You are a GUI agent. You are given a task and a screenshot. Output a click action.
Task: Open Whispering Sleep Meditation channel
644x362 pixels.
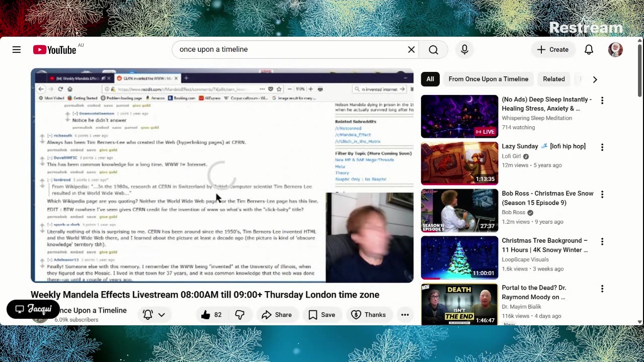pyautogui.click(x=537, y=118)
